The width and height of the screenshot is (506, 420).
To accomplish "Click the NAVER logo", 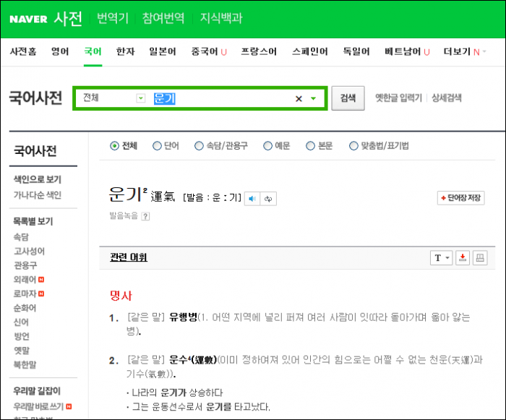I will click(x=28, y=19).
